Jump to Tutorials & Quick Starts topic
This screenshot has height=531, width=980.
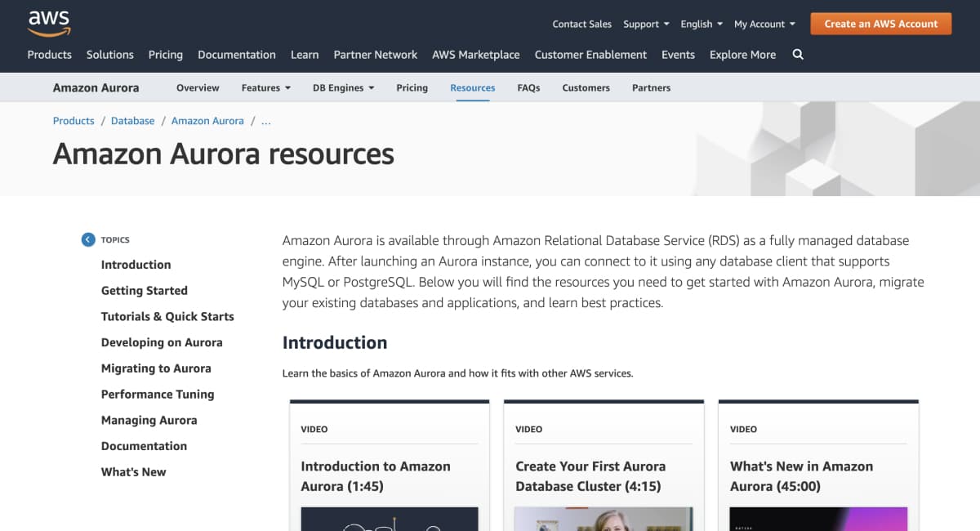pos(167,316)
